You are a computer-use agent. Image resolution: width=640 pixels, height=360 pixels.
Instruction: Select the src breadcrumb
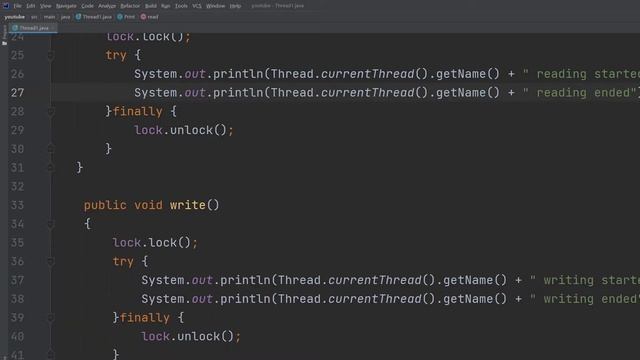(x=34, y=17)
